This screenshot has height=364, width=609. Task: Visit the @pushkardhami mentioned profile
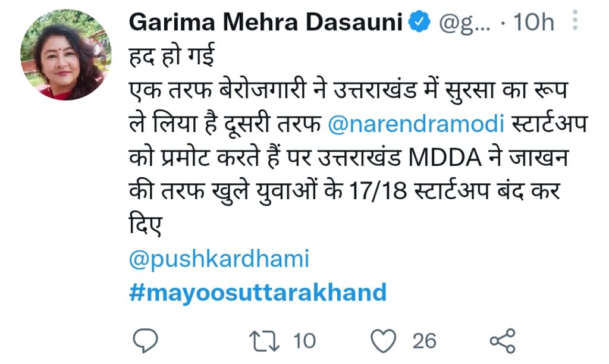[x=219, y=260]
